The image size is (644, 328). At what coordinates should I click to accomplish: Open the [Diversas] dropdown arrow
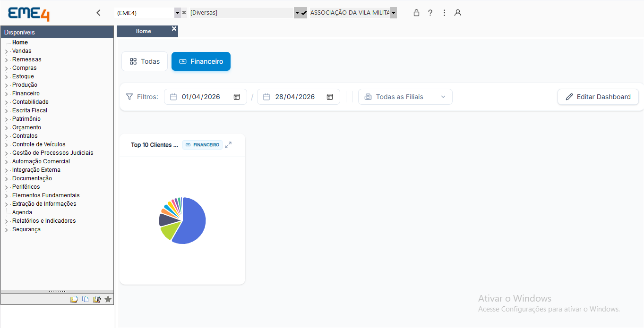(x=297, y=13)
